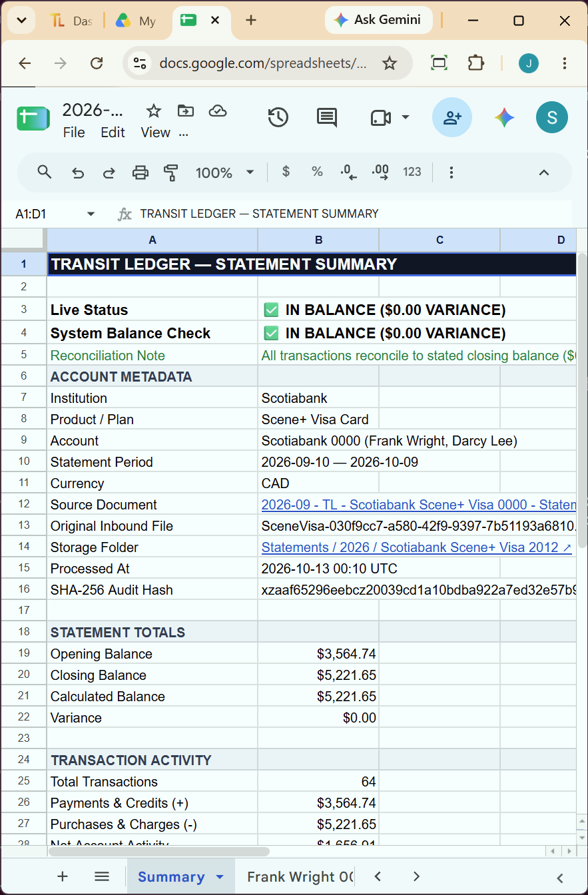This screenshot has width=588, height=895.
Task: Select column B header
Action: 318,240
